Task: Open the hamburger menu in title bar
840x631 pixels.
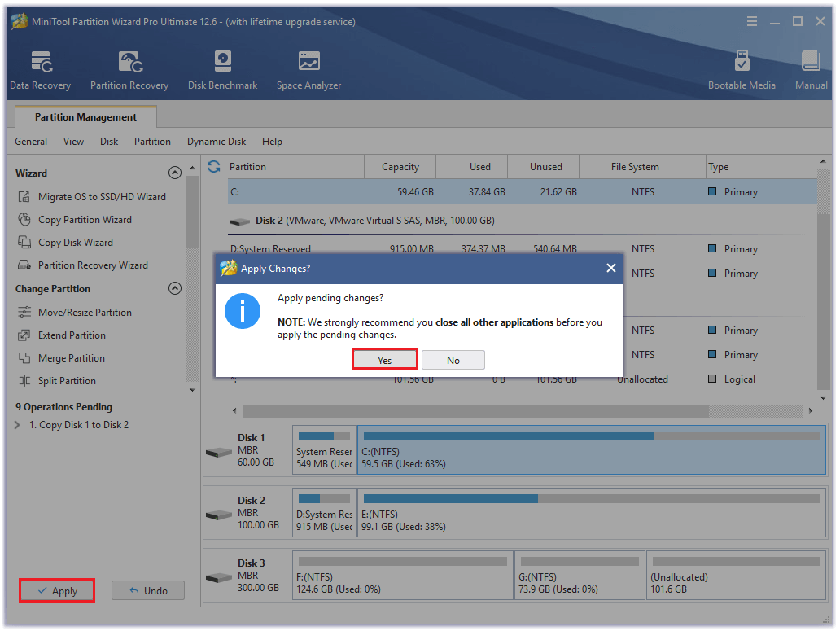Action: [x=751, y=21]
